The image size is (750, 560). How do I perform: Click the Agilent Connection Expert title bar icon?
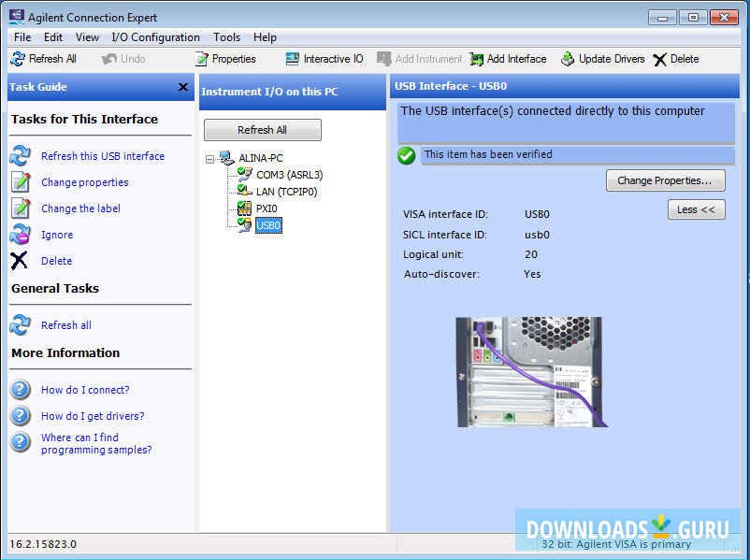17,17
